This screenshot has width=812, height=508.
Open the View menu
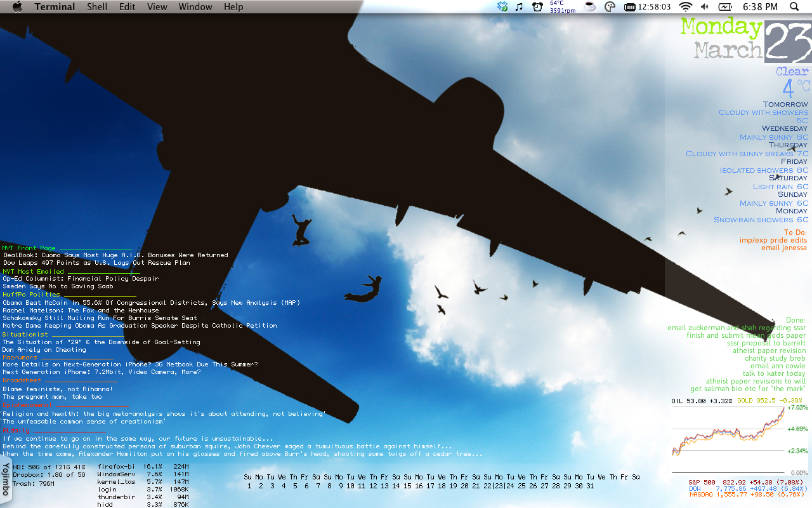(x=157, y=7)
